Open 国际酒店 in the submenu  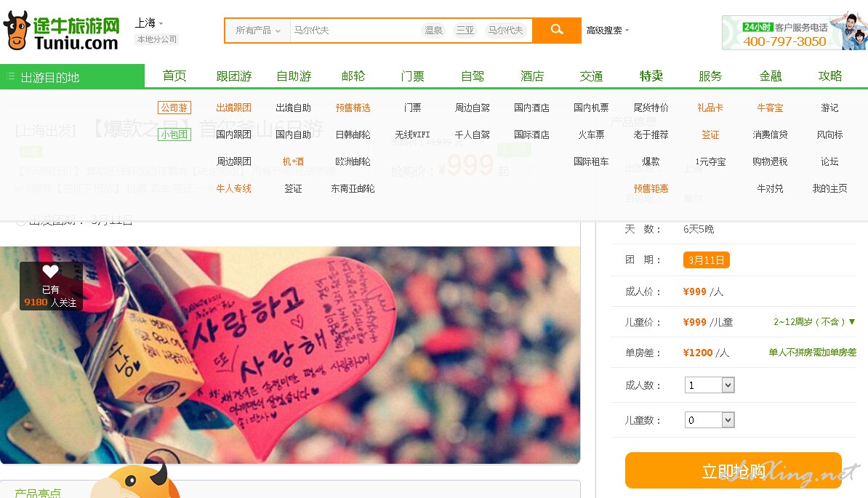pyautogui.click(x=532, y=134)
